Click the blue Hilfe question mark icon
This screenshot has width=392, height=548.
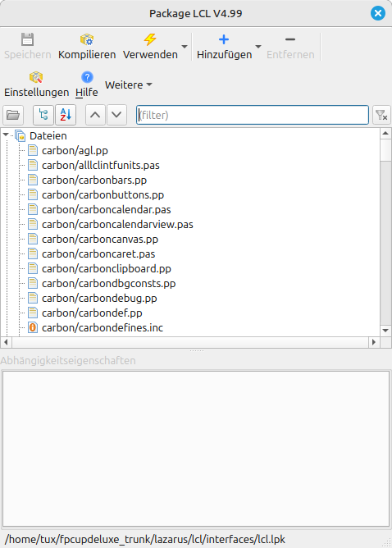tap(87, 77)
